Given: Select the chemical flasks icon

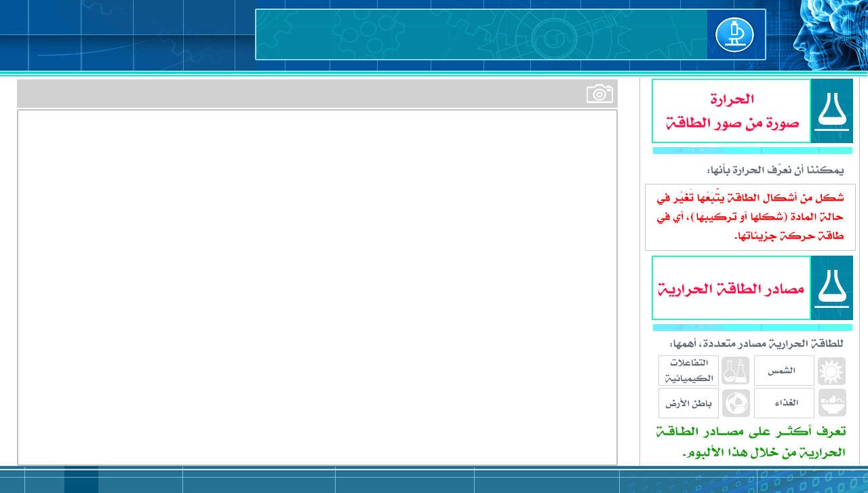Looking at the screenshot, I should tap(735, 371).
